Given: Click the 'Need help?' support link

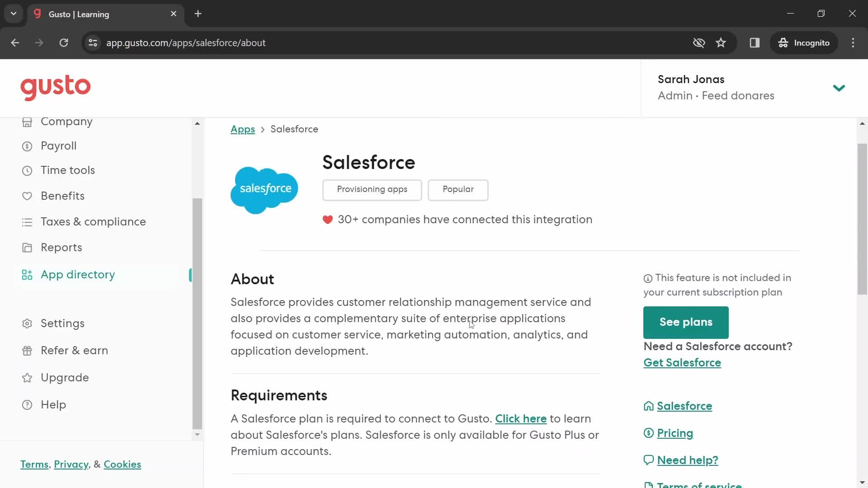Looking at the screenshot, I should [x=688, y=460].
